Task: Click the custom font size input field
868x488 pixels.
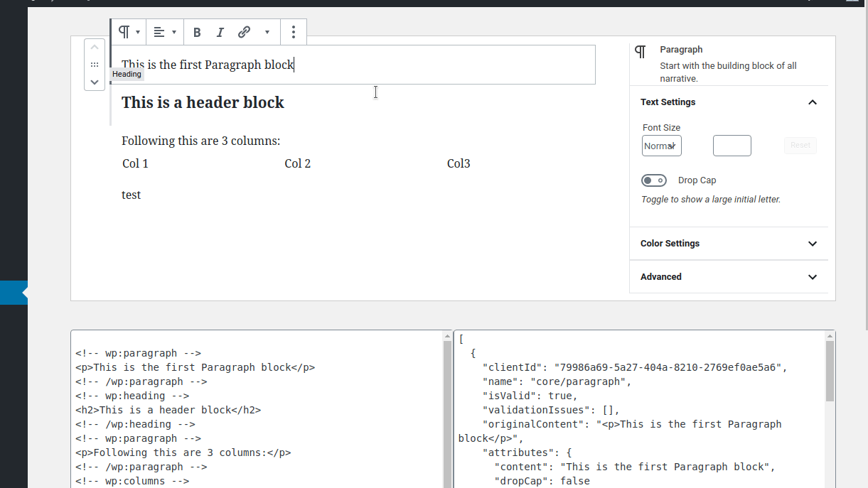Action: tap(732, 145)
